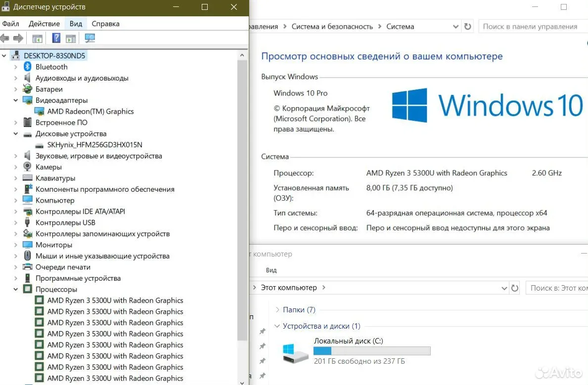
Task: Select the Камеры webcam icon
Action: (27, 167)
